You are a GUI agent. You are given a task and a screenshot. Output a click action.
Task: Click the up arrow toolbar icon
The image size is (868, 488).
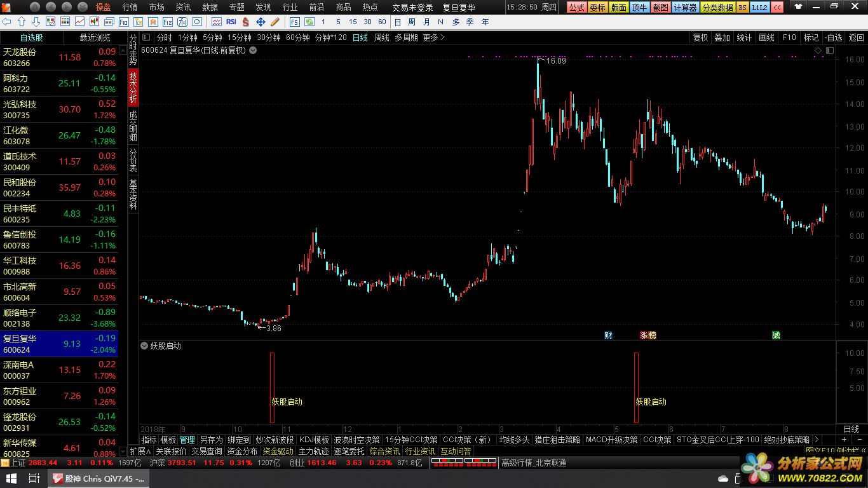[21, 22]
